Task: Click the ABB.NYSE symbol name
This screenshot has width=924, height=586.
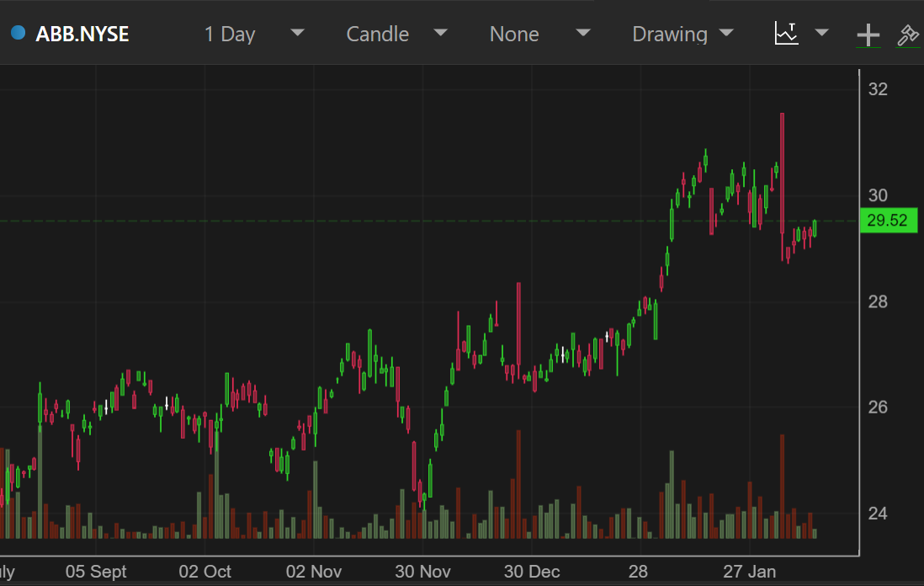Action: [82, 34]
